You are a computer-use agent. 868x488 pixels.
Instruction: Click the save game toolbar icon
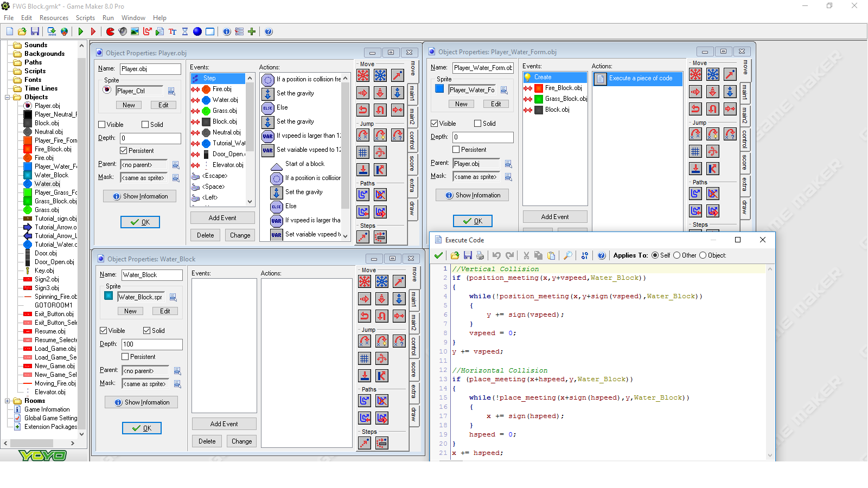(x=35, y=31)
